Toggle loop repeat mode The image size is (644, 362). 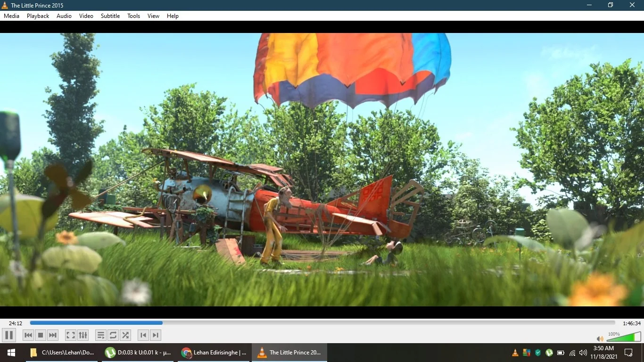[x=113, y=335]
